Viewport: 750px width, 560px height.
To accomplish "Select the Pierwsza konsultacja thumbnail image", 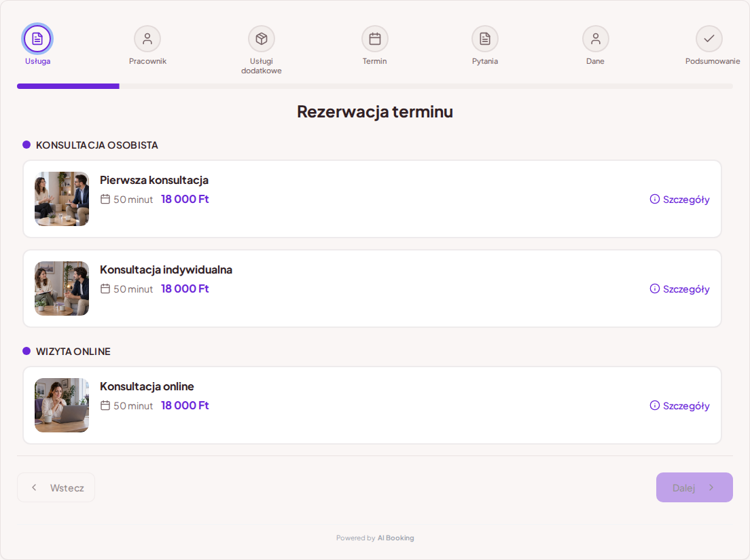I will [x=62, y=199].
